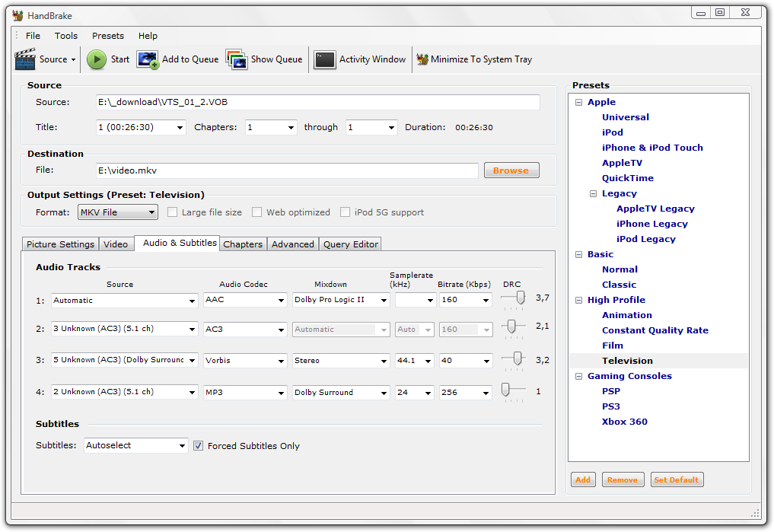Click the Start encode label
This screenshot has width=774, height=532.
[120, 59]
